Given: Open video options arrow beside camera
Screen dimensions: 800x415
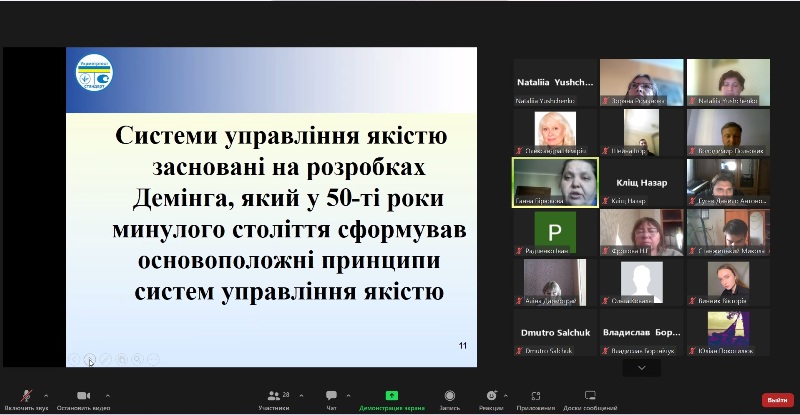Looking at the screenshot, I should (108, 395).
